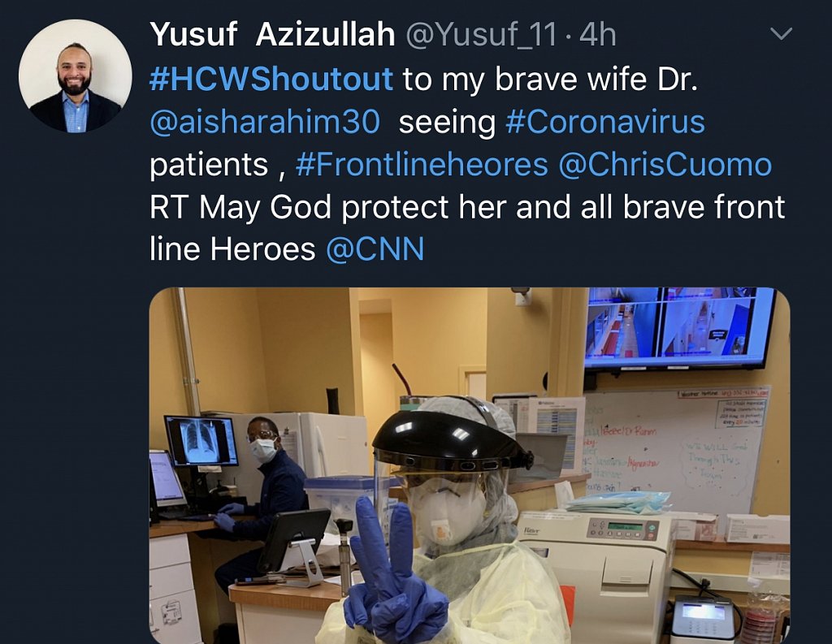Tap the security camera screen in photo
The height and width of the screenshot is (644, 832).
[x=678, y=327]
